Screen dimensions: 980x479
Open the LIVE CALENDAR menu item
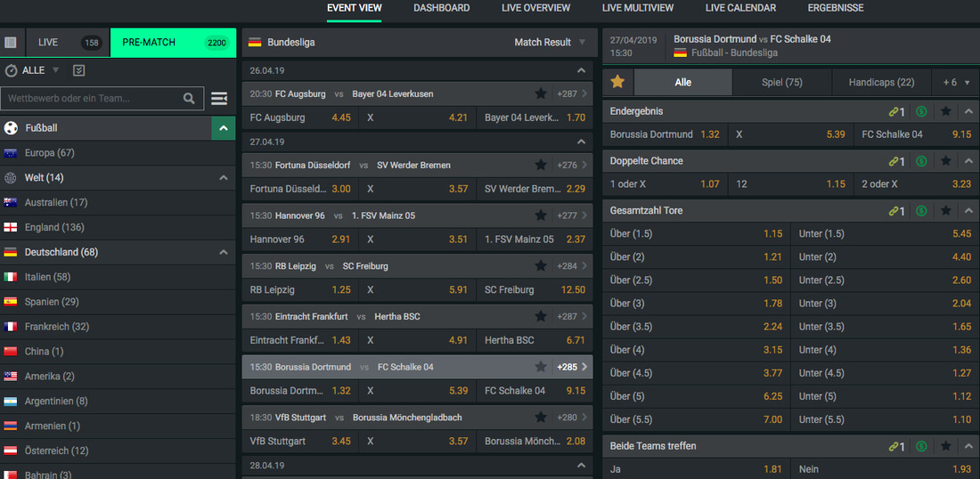tap(739, 8)
